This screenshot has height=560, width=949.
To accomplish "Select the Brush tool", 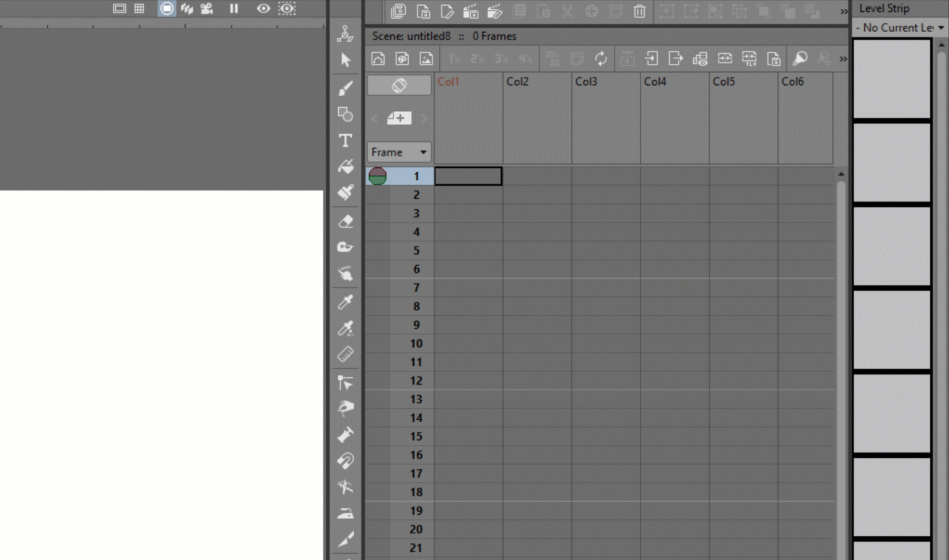I will [x=345, y=87].
